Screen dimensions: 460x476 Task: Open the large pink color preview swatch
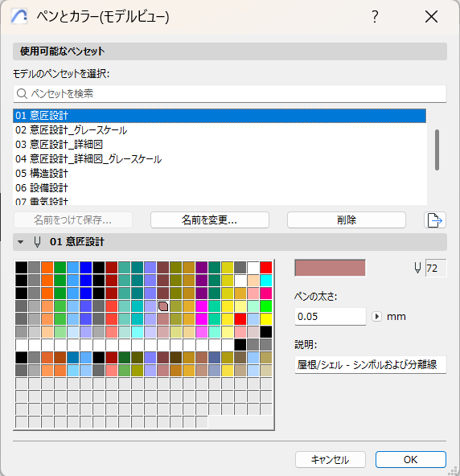coord(330,268)
